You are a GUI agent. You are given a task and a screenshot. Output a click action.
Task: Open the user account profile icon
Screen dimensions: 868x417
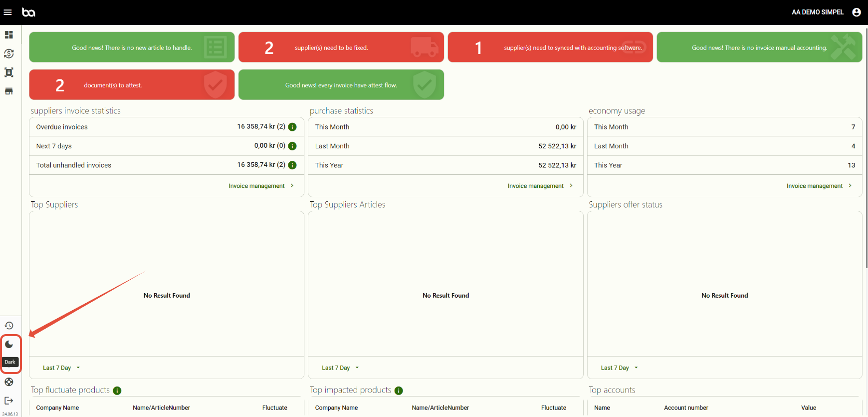coord(857,12)
